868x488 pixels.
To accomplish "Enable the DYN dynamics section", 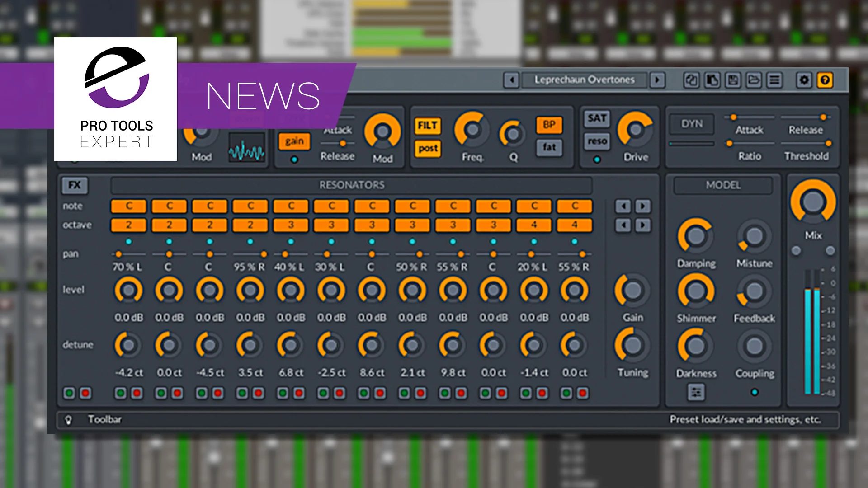I will 692,124.
